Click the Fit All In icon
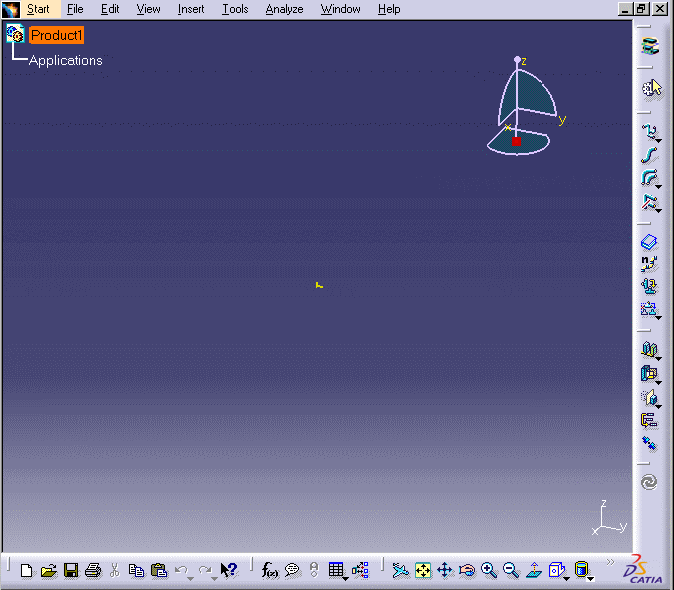Screen dimensions: 674x590 point(422,570)
